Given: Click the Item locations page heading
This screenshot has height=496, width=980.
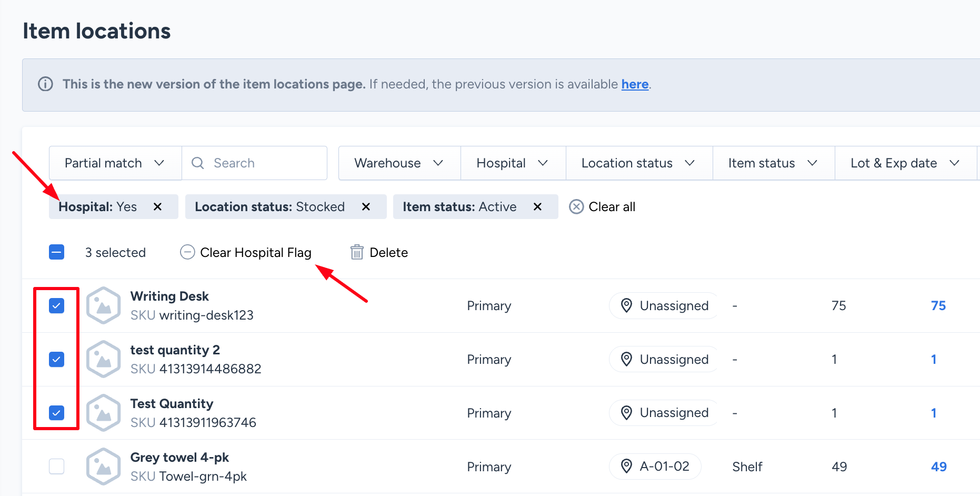Looking at the screenshot, I should [97, 31].
